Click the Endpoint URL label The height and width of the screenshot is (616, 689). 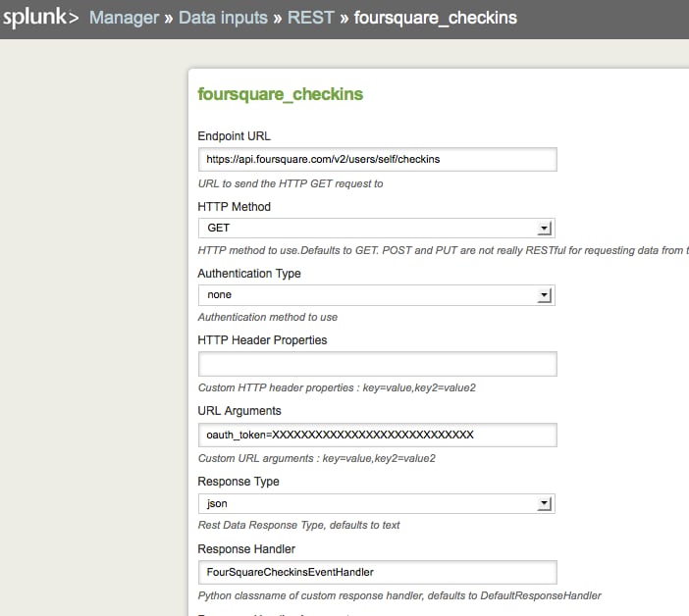click(234, 136)
